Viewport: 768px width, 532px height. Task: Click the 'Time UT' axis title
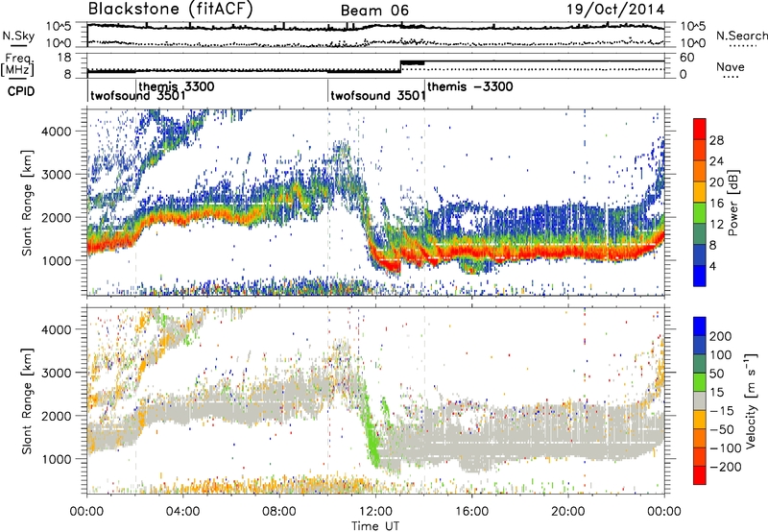375,525
